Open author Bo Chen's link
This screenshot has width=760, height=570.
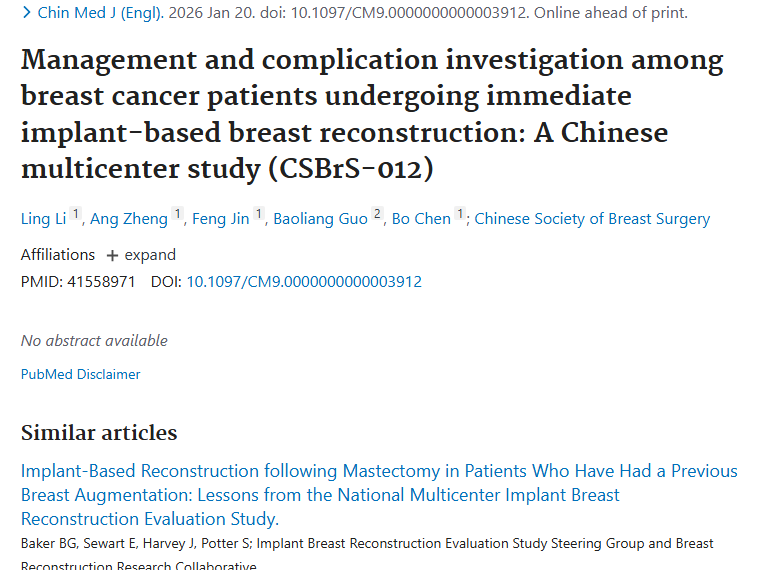tap(421, 219)
